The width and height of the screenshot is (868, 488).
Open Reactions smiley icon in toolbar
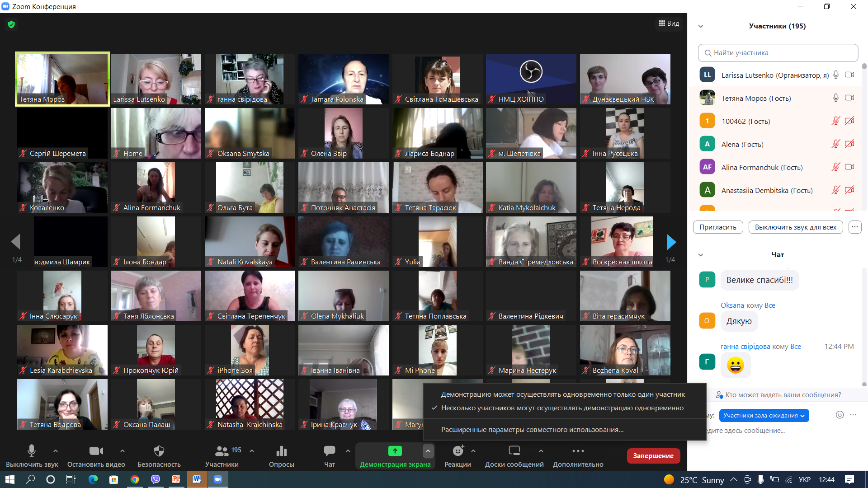pos(458,451)
